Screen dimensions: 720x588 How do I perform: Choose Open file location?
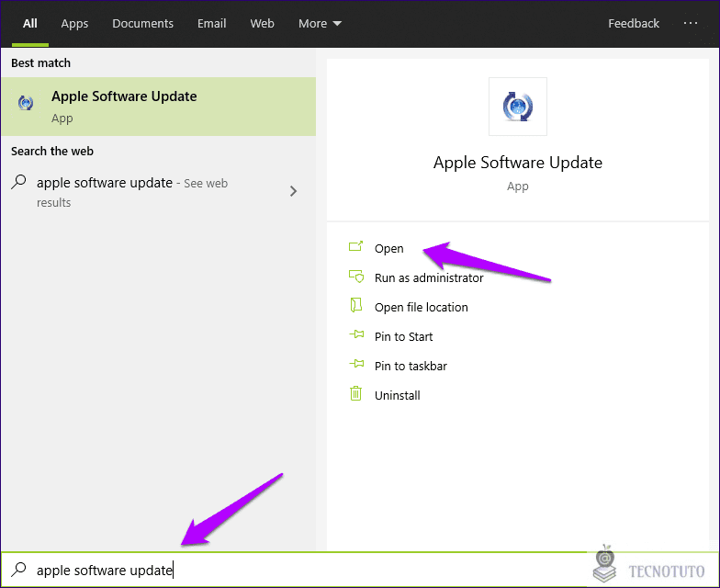point(421,307)
